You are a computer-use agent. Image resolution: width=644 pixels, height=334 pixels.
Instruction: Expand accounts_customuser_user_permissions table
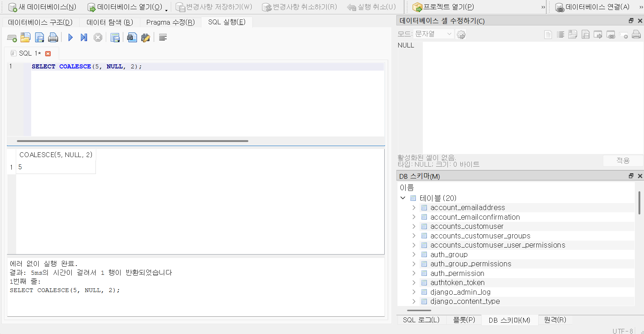[414, 245]
